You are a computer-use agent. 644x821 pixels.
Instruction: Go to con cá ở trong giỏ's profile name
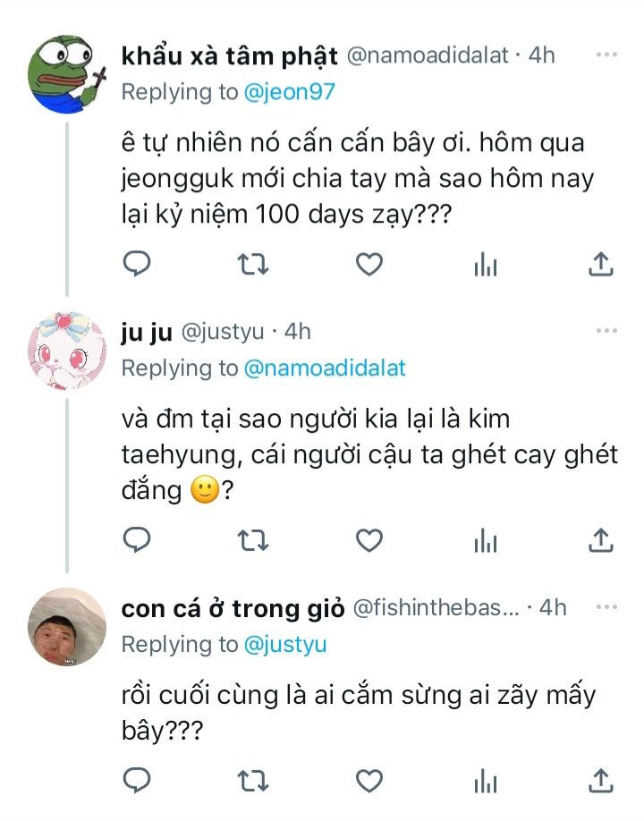point(233,608)
